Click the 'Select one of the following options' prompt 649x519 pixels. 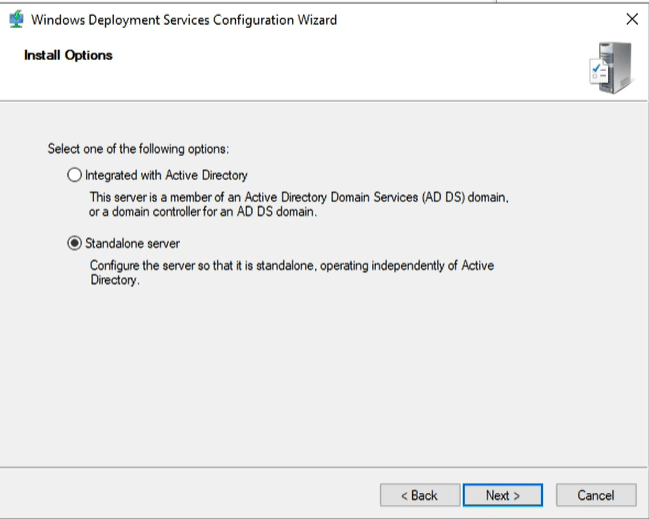coord(139,149)
